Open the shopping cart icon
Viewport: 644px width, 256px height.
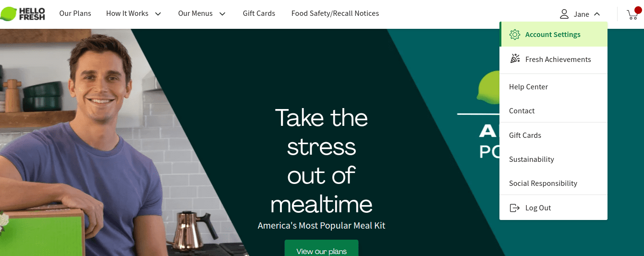(632, 15)
